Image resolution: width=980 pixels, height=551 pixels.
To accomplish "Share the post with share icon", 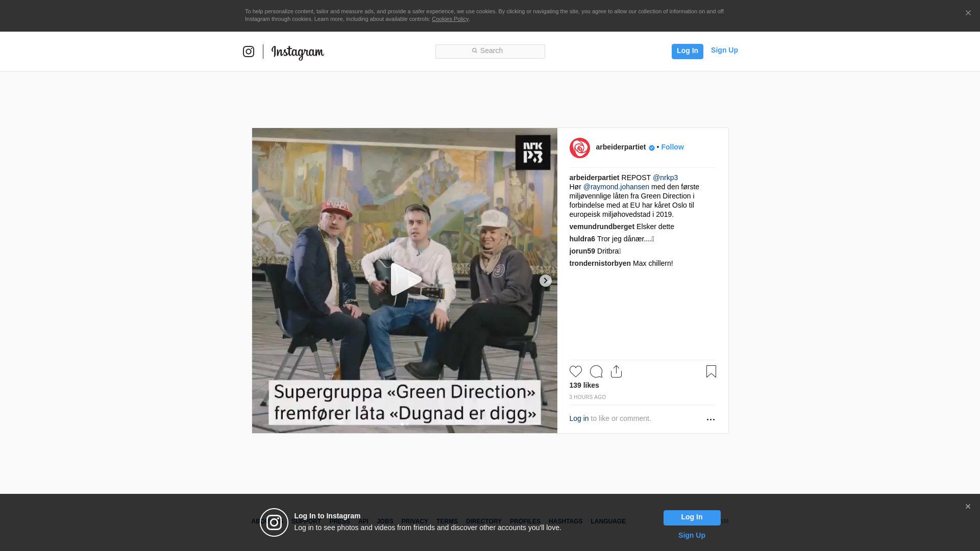I will pyautogui.click(x=617, y=371).
